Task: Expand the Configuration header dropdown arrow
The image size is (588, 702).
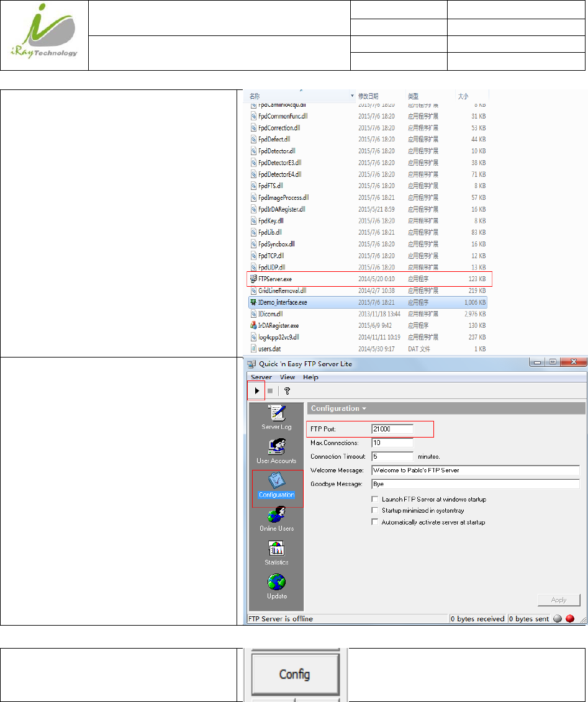Action: pos(364,409)
